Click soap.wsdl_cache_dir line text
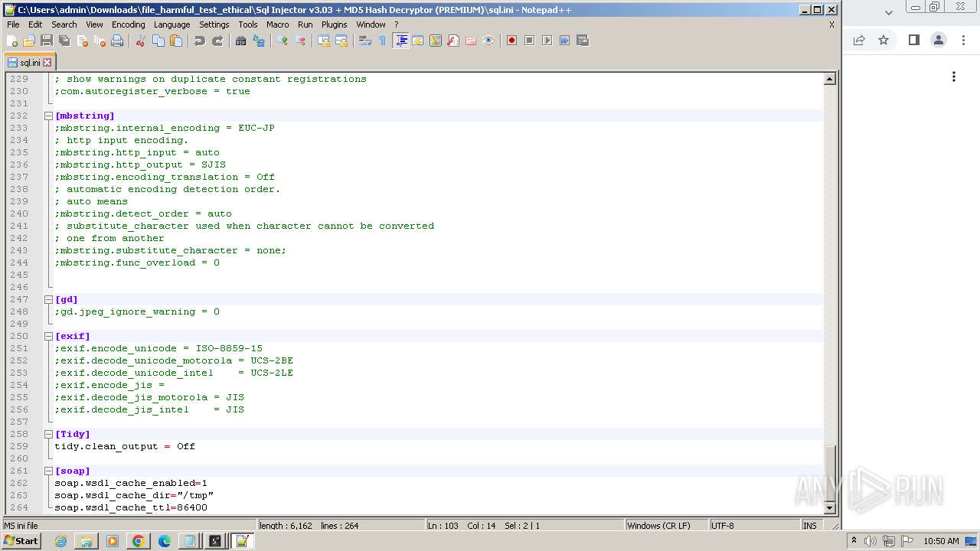The width and height of the screenshot is (980, 551). coord(134,495)
